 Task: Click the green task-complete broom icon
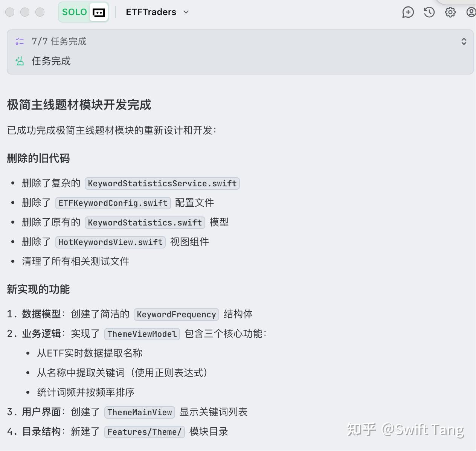click(20, 61)
